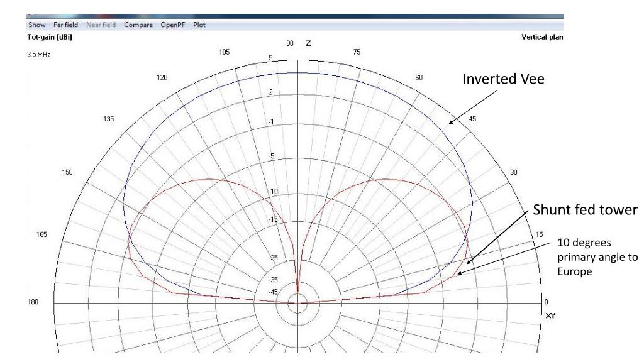The width and height of the screenshot is (644, 362).
Task: Open the Show menu
Action: [37, 25]
